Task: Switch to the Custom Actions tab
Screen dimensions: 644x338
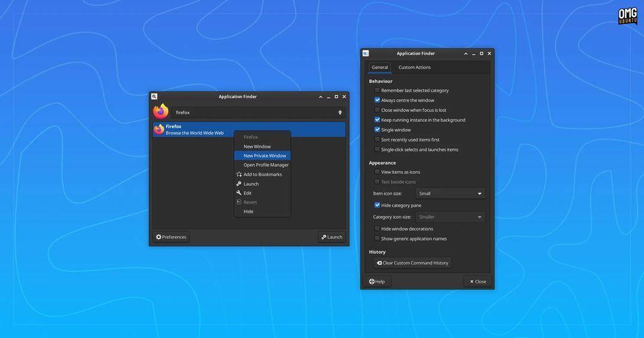Action: [x=414, y=67]
